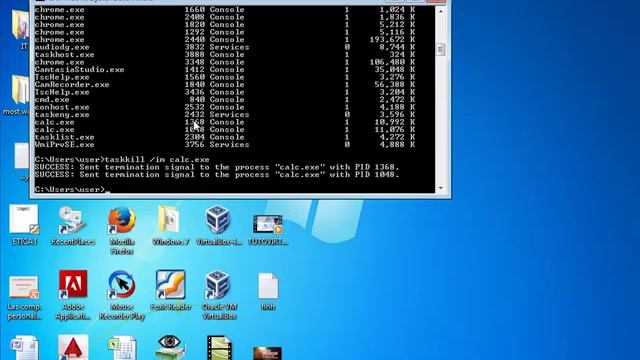Click the SUCCESS line with PID 1368
Viewport: 640px width, 360px height.
coord(217,167)
